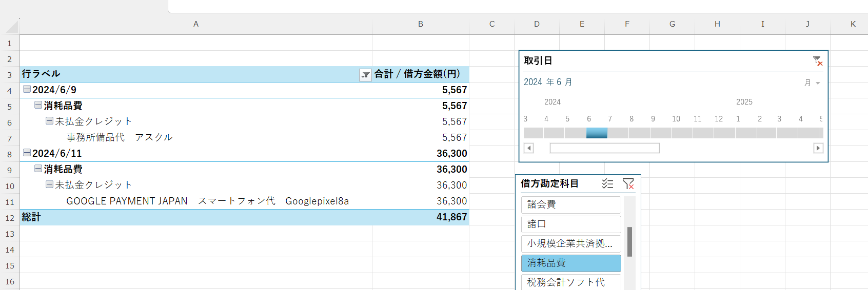Toggle multi-select in 借方勘定科目 slicer

pyautogui.click(x=607, y=184)
